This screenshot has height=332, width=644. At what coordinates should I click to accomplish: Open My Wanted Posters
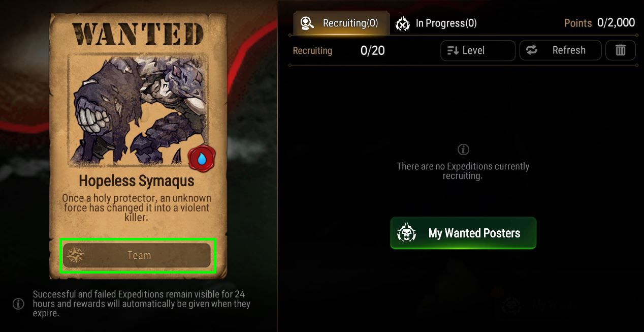click(463, 233)
